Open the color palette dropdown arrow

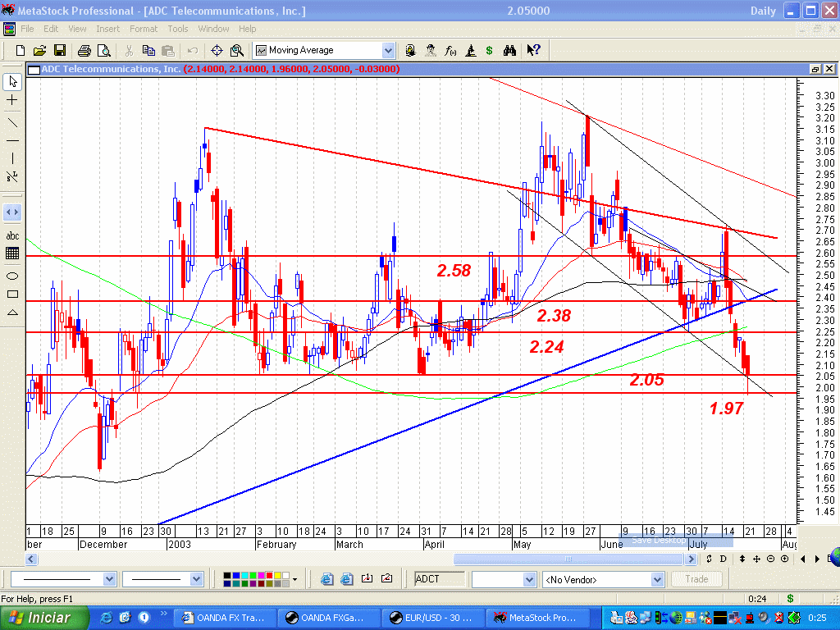(x=294, y=579)
